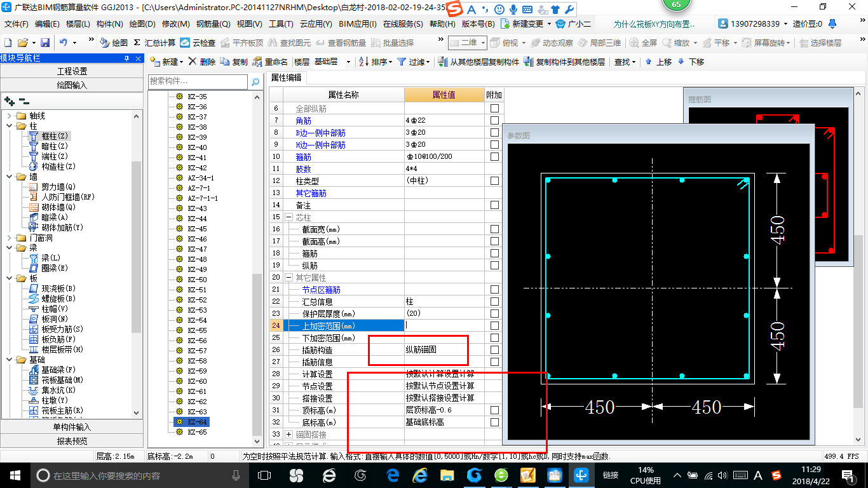868x488 pixels.
Task: Open the 单构件输入 section button
Action: coord(72,427)
